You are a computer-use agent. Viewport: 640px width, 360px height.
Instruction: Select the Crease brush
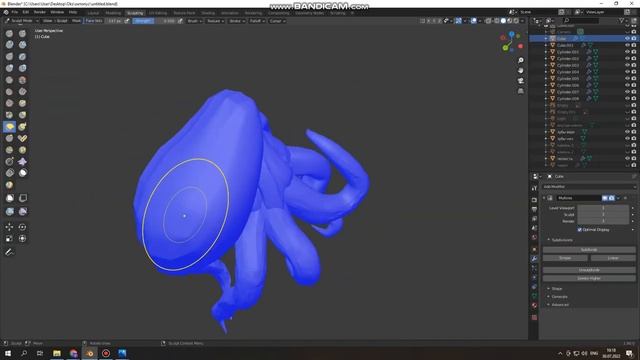pos(9,80)
